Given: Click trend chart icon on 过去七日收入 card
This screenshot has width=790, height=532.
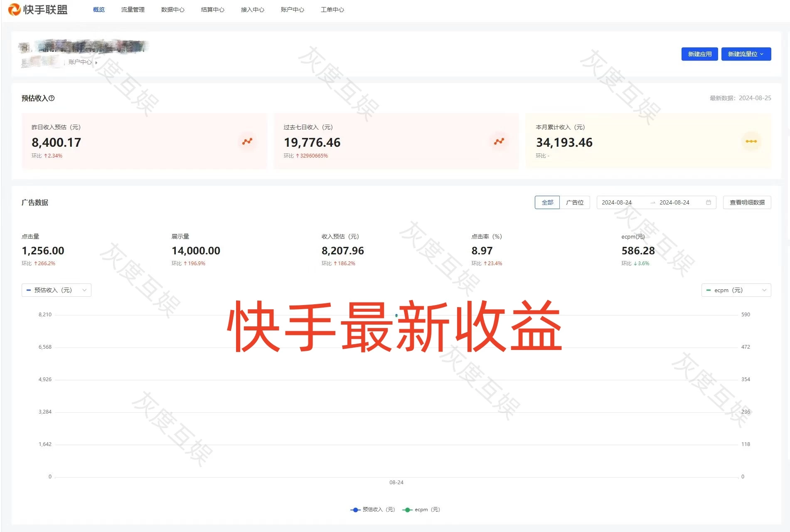Looking at the screenshot, I should tap(499, 141).
